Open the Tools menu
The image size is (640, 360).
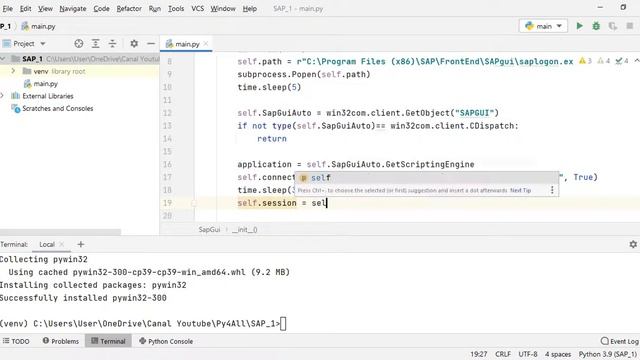pyautogui.click(x=176, y=8)
